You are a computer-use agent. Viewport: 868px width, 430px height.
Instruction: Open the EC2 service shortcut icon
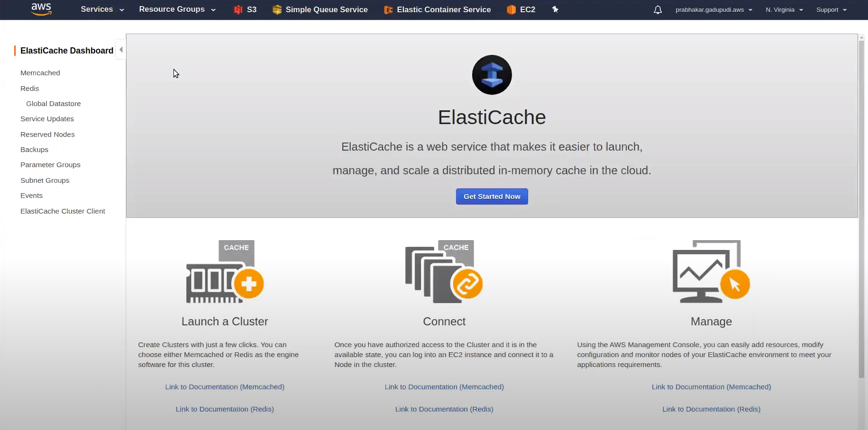click(x=511, y=9)
